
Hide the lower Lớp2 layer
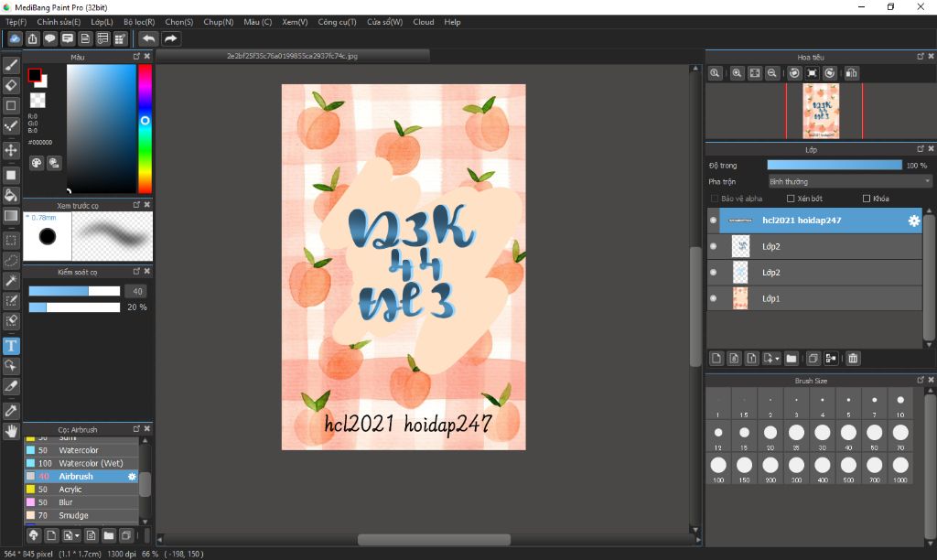pos(713,272)
